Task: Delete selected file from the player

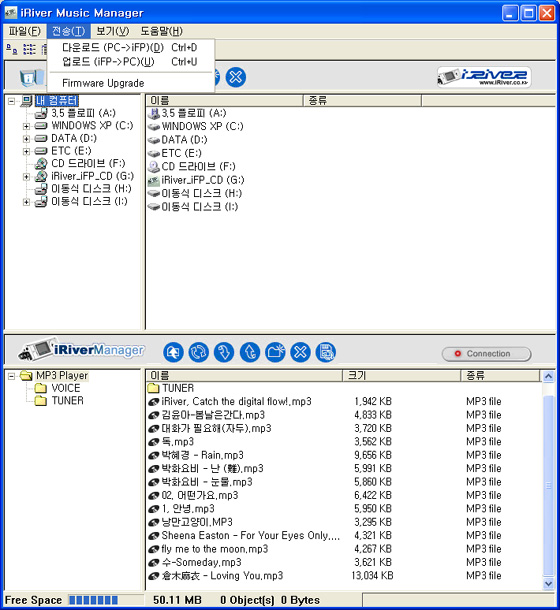Action: point(300,352)
